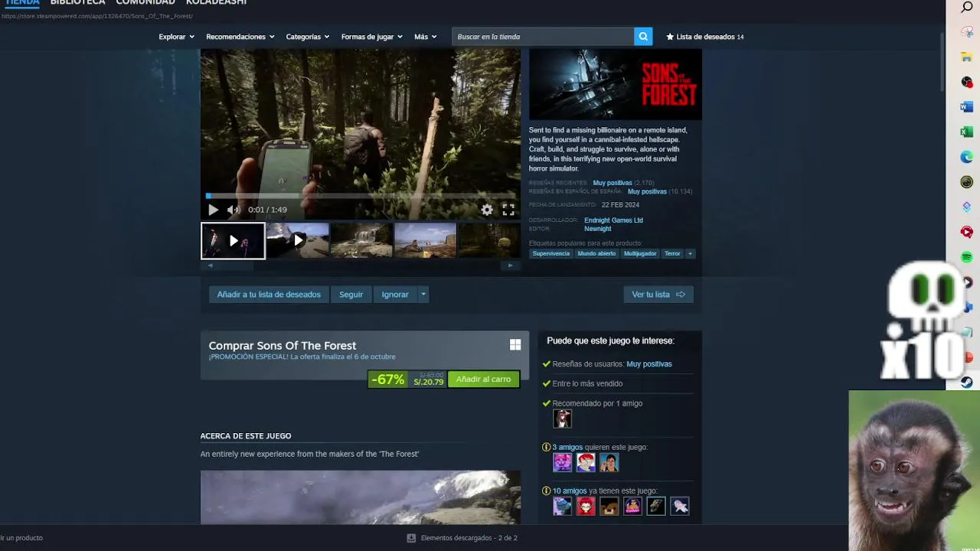Select the Mundo abierto tag
Viewport: 980px width, 551px height.
tap(596, 253)
